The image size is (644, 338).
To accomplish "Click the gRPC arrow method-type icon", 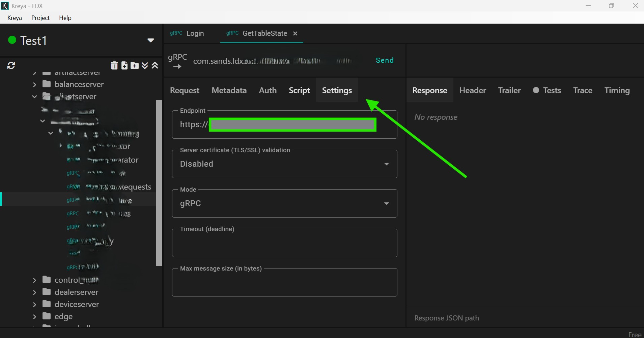I will pyautogui.click(x=177, y=61).
